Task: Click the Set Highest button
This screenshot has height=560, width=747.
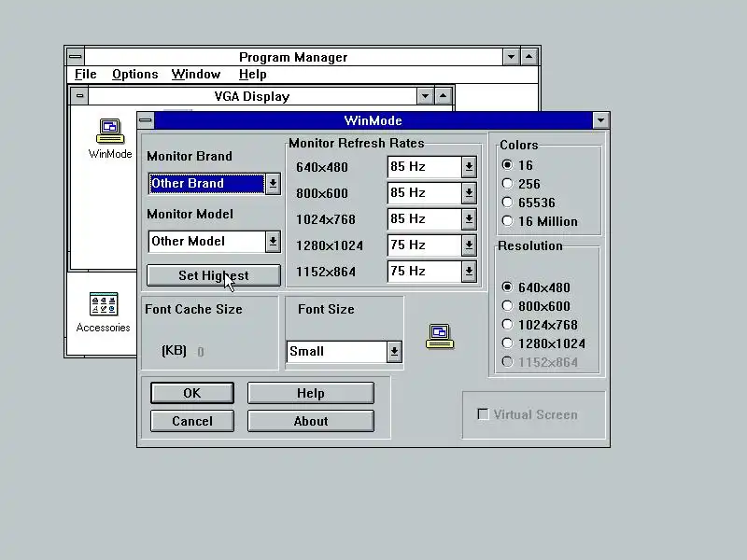Action: click(x=214, y=275)
